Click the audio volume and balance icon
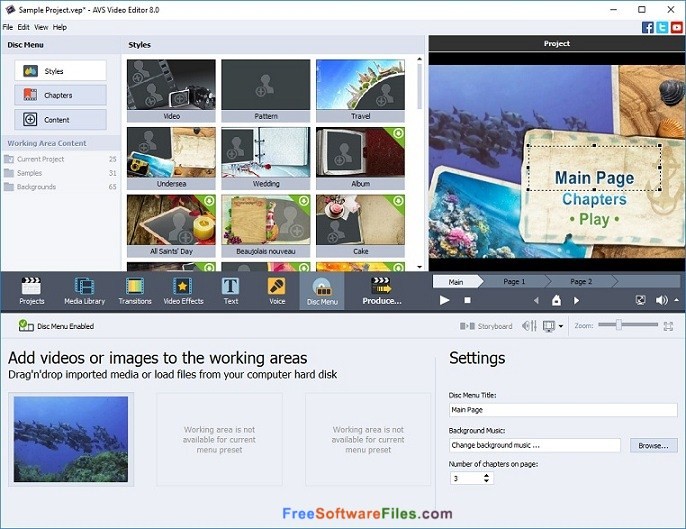Viewport: 686px width, 529px height. coord(529,326)
